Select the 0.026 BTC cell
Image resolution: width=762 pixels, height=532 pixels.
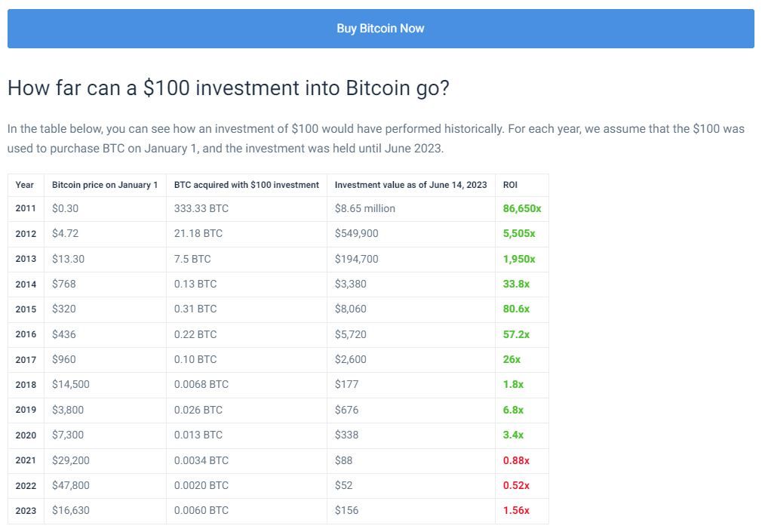coord(198,410)
